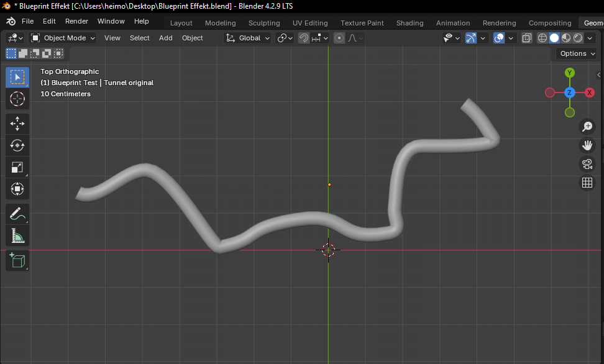Open the Object Mode dropdown
The height and width of the screenshot is (364, 604).
tap(63, 38)
